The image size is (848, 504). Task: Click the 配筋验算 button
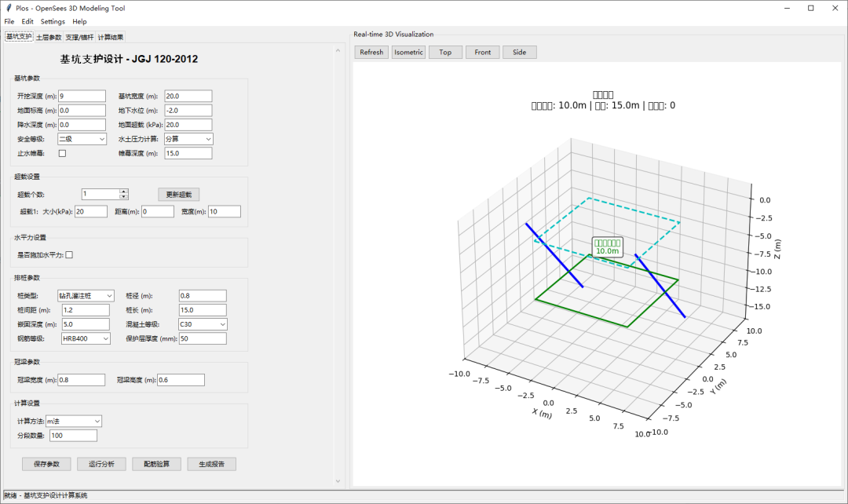pos(157,464)
